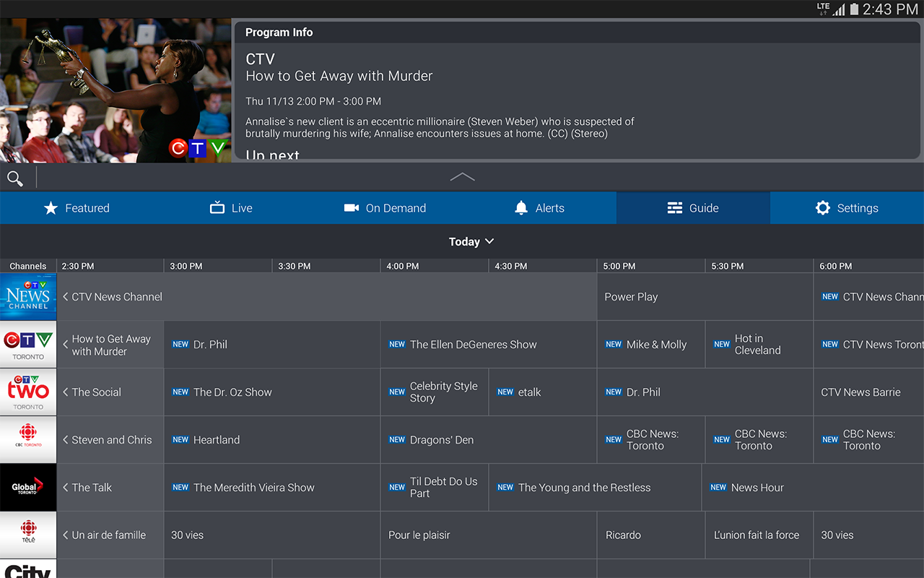The height and width of the screenshot is (578, 924).
Task: Select the CTV News Channel logo
Action: point(27,296)
